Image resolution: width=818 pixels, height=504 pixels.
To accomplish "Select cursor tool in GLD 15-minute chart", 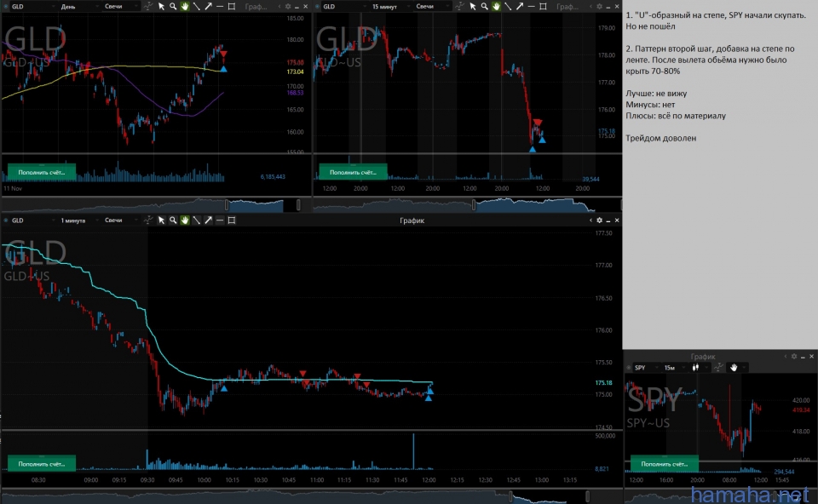I will 473,6.
